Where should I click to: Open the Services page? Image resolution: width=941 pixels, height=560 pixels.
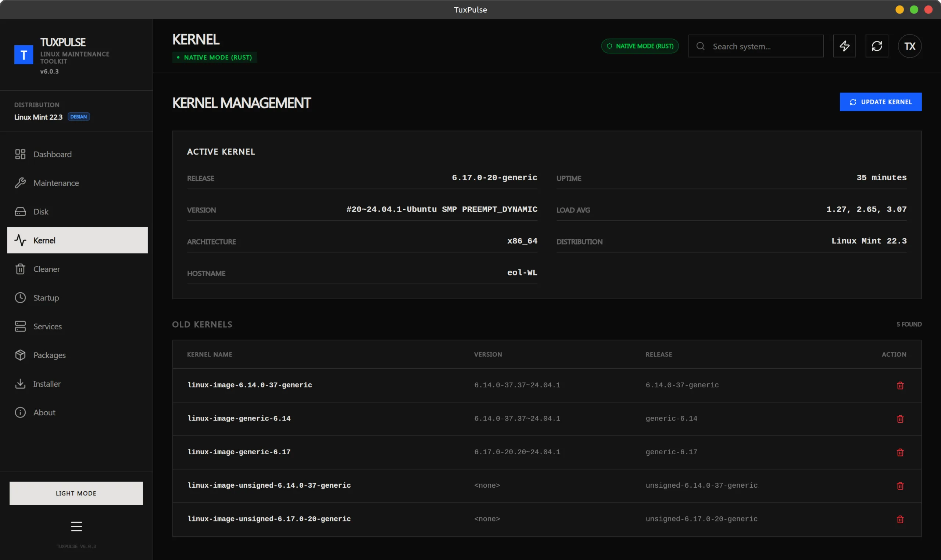(47, 326)
